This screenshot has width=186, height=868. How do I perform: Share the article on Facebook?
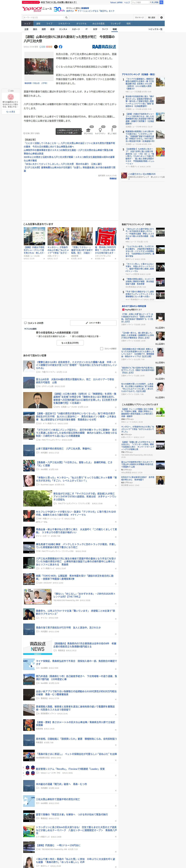60,47
